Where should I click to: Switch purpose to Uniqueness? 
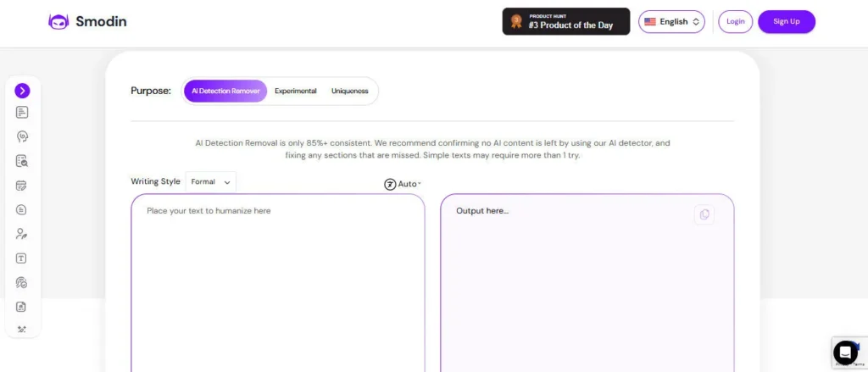coord(350,91)
